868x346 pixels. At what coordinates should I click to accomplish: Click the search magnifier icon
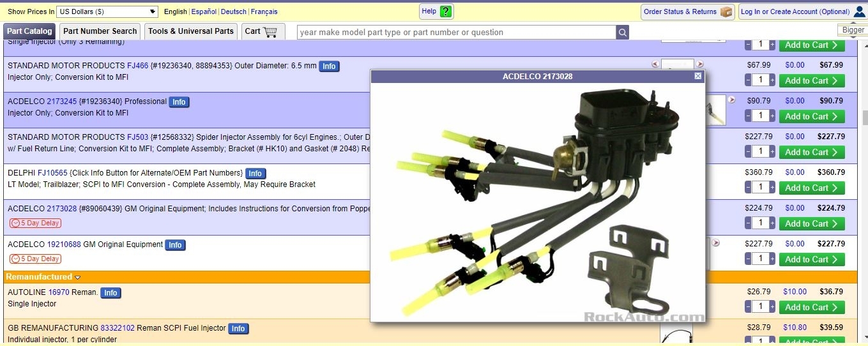click(x=622, y=33)
